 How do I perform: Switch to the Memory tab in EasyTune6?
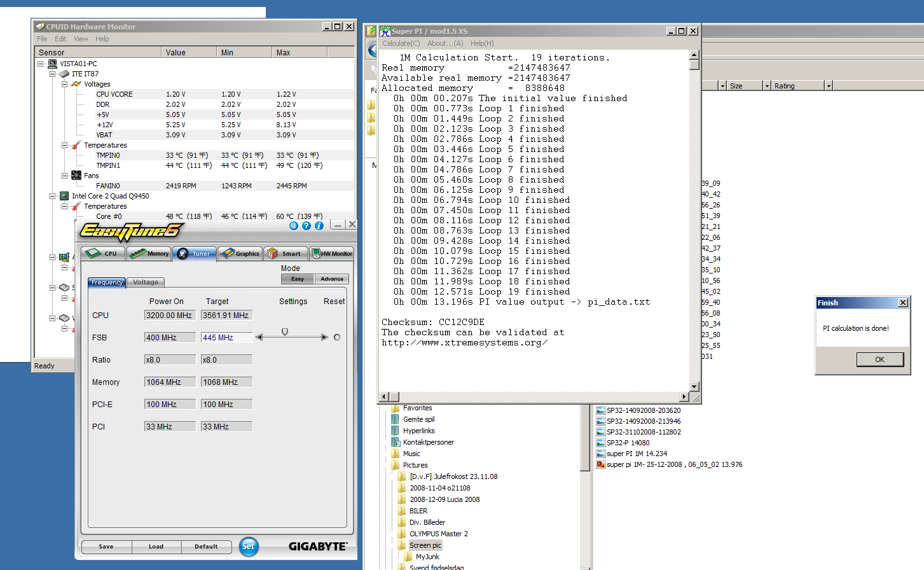tap(149, 253)
